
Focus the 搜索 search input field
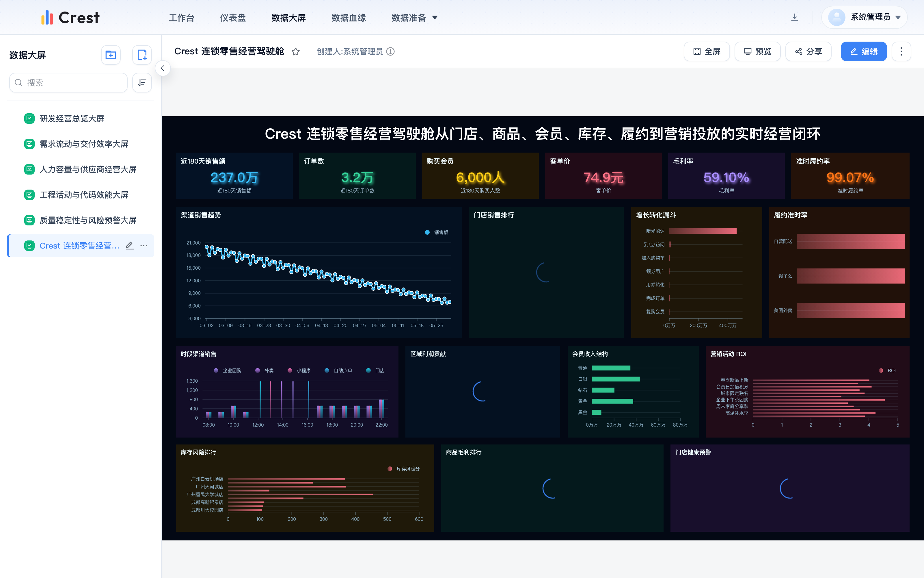pos(68,83)
